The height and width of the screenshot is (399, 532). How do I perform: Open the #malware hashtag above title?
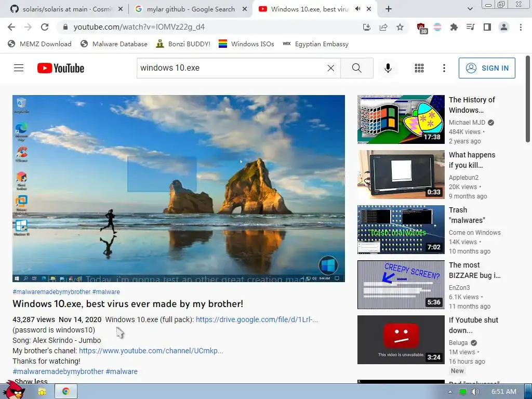[106, 292]
